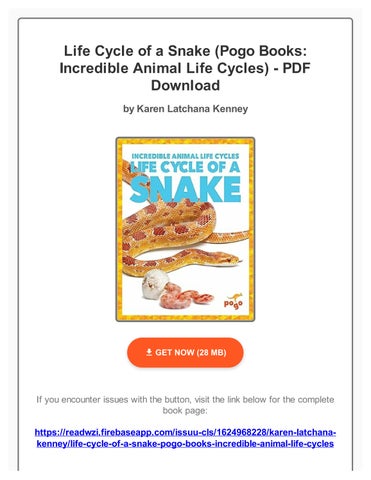Click 'LIFE CYCLE OF A' cover text
The height and width of the screenshot is (480, 371).
click(185, 167)
